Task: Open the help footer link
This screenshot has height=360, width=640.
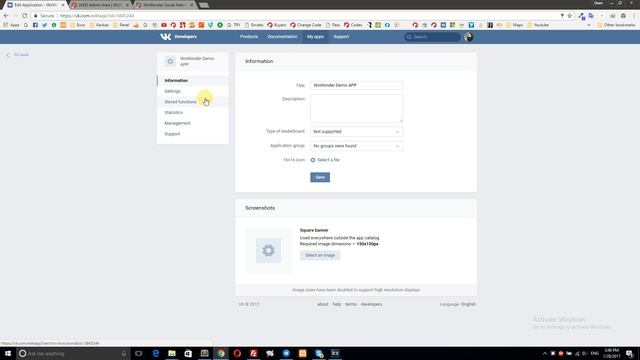Action: click(x=336, y=304)
